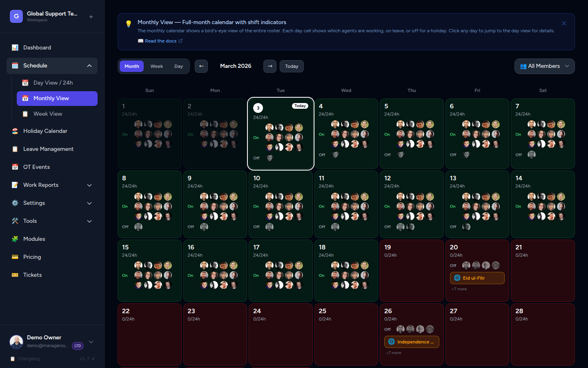This screenshot has height=368, width=588.
Task: Switch to Day view mode
Action: pyautogui.click(x=178, y=66)
